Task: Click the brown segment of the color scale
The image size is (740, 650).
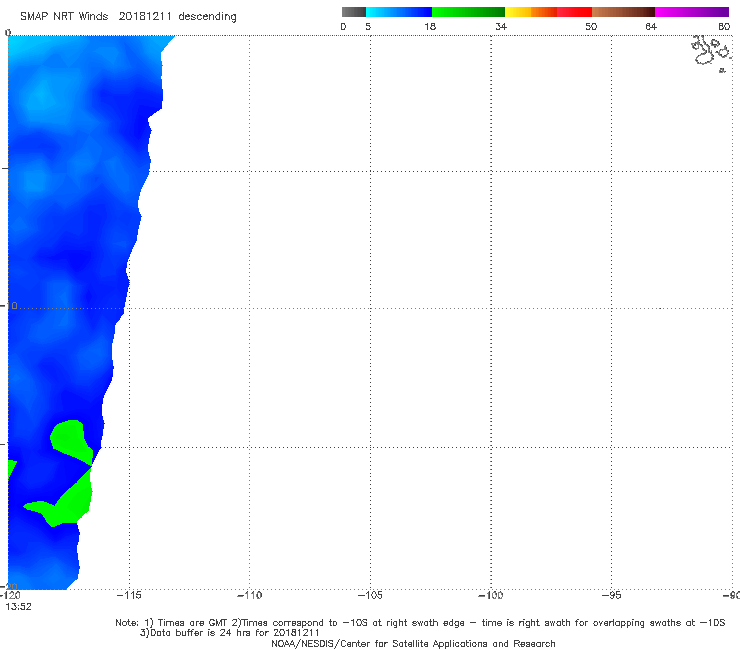Action: click(623, 12)
